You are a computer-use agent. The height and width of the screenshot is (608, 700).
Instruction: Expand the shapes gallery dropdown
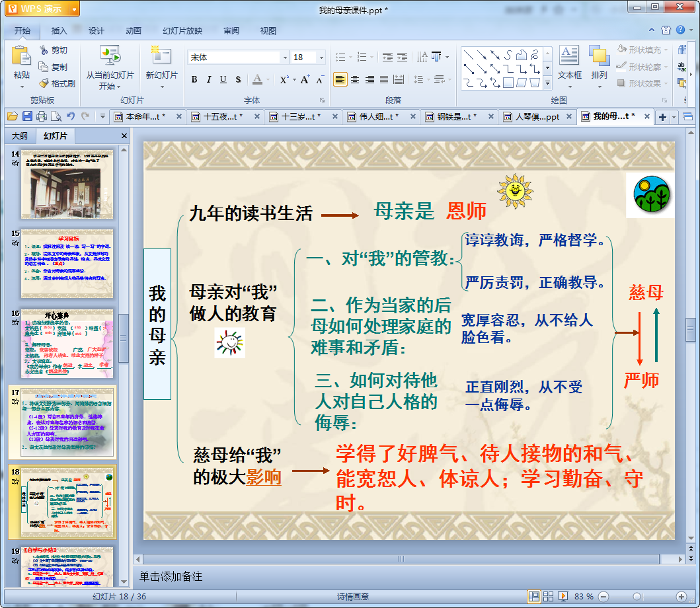(x=548, y=83)
